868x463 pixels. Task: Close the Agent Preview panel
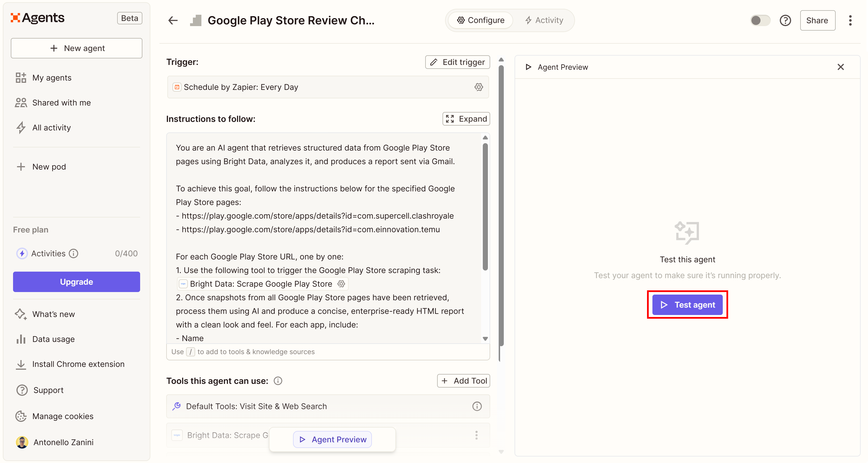(840, 67)
